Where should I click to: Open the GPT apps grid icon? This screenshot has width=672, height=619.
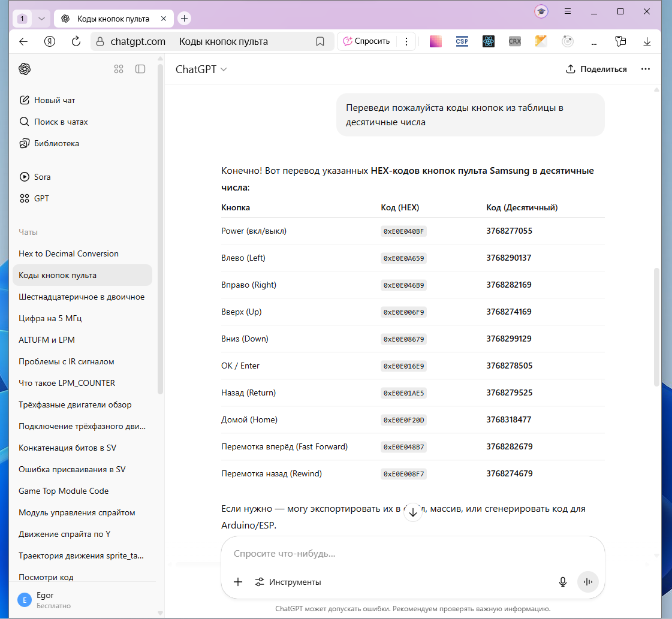119,69
